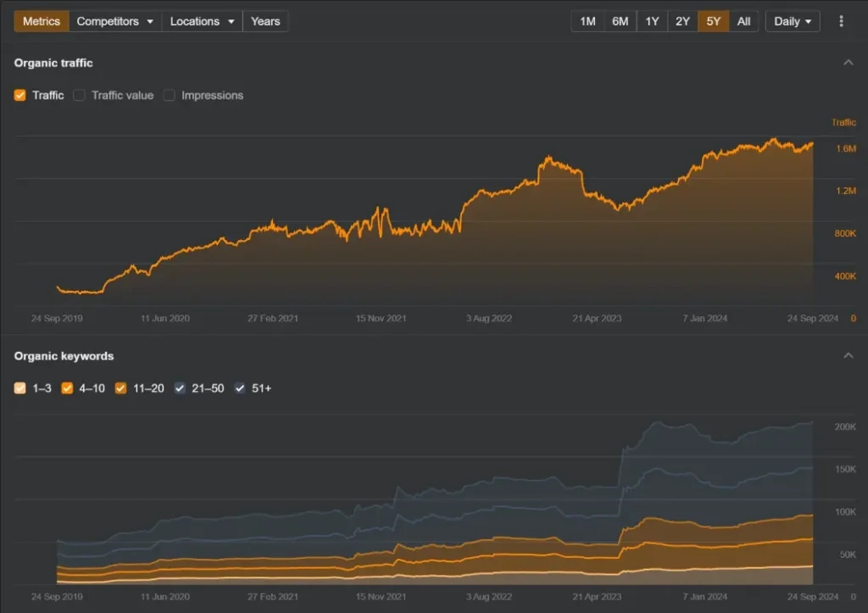
Task: Open the Daily granularity dropdown
Action: [792, 20]
